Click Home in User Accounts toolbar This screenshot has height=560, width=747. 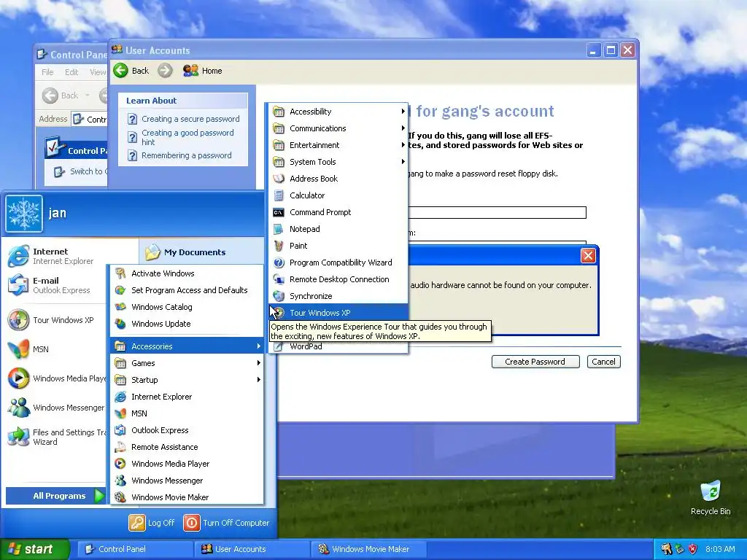click(203, 71)
